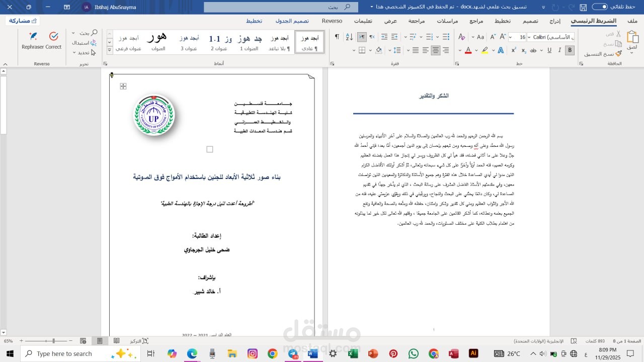This screenshot has width=644, height=362.
Task: Toggle Bold formatting
Action: (570, 50)
